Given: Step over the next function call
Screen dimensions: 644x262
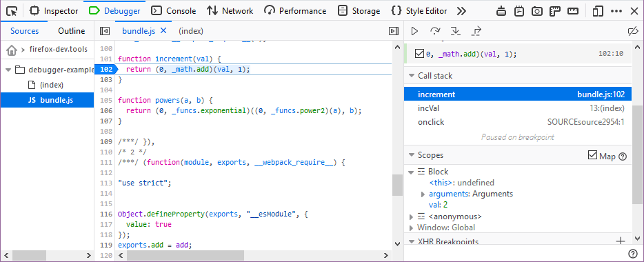Looking at the screenshot, I should tap(435, 31).
